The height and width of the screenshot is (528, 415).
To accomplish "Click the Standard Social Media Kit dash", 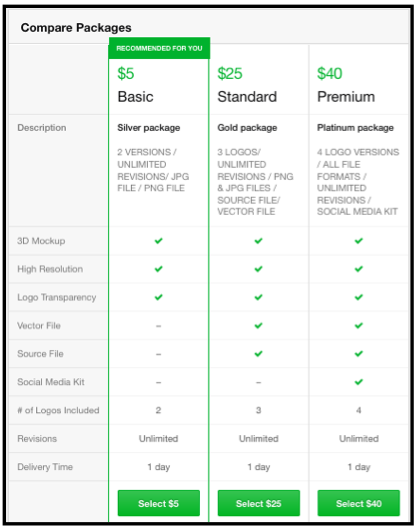I will pyautogui.click(x=258, y=383).
